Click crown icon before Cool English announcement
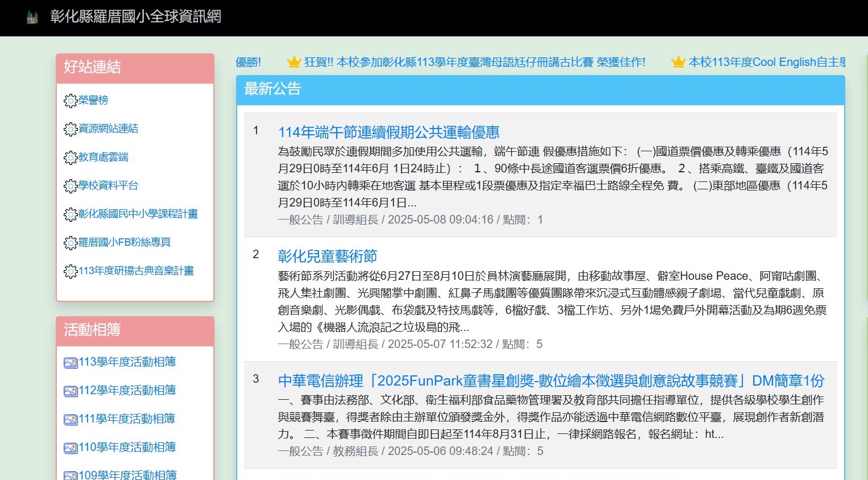Viewport: 868px width, 480px height. pos(678,62)
